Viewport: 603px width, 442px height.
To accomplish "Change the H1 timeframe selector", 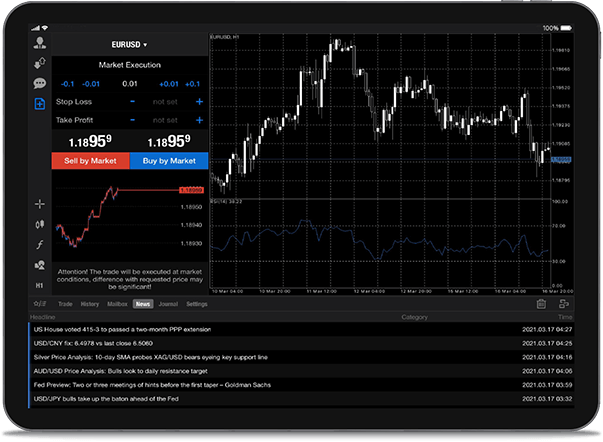I will (40, 285).
